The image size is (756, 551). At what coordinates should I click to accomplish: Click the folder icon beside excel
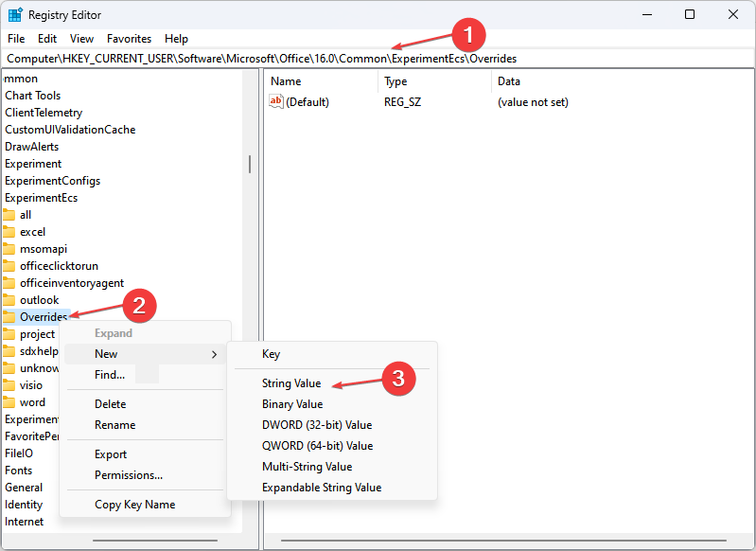(x=9, y=232)
